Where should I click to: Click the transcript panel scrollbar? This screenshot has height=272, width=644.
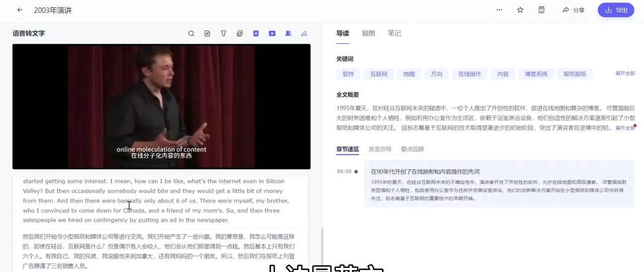pyautogui.click(x=322, y=249)
